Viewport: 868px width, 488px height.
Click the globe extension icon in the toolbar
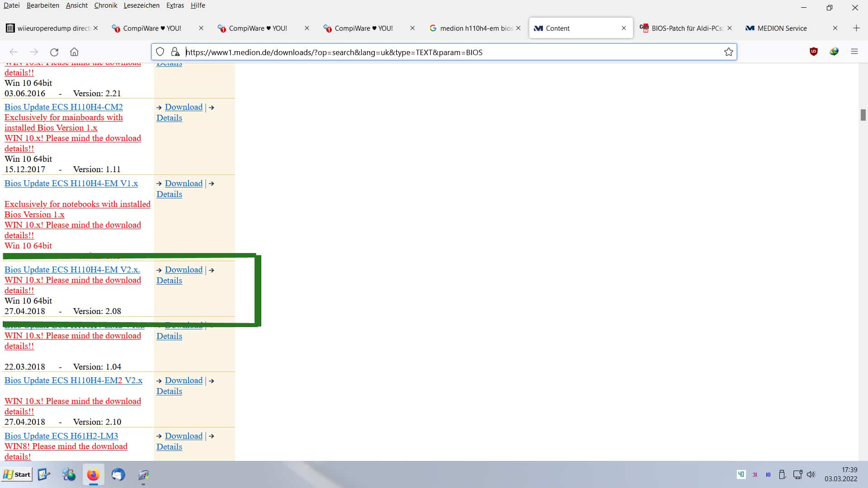(x=834, y=52)
